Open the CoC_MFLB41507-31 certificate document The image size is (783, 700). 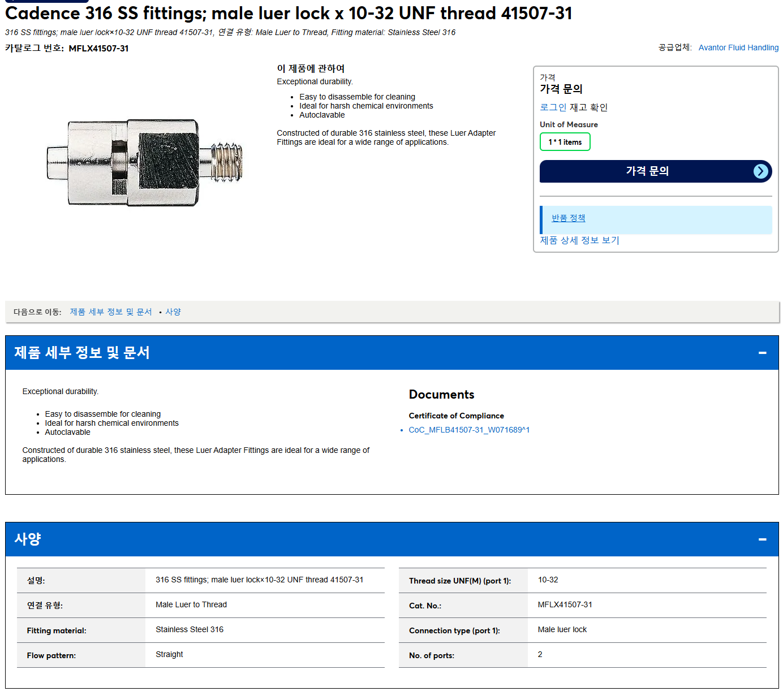469,430
